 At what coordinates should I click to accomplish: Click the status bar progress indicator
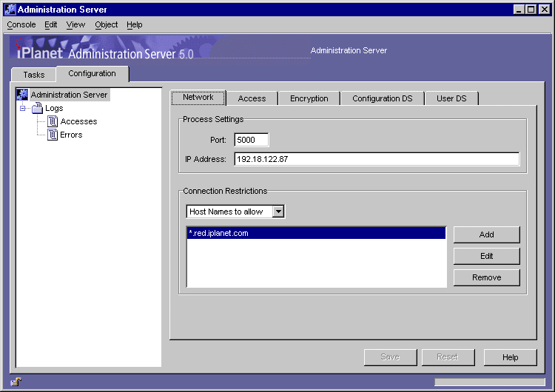(490, 382)
